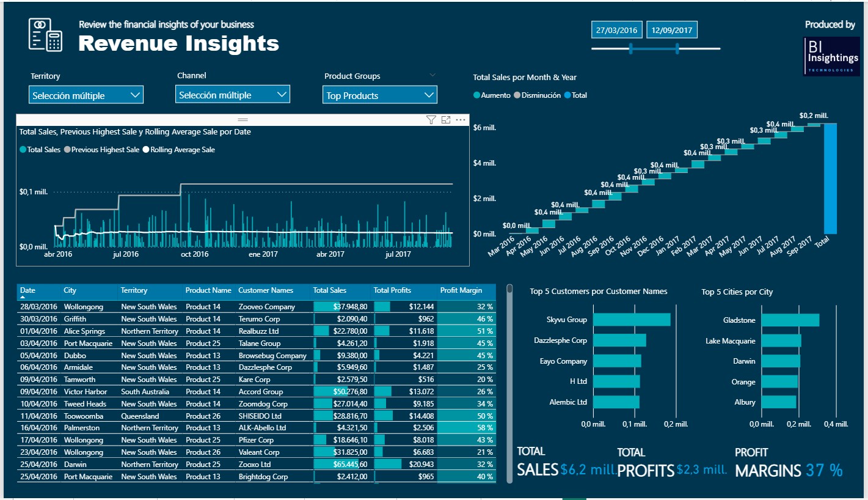Click the start date field 27/03/2016
This screenshot has height=500, width=868.
tap(616, 30)
